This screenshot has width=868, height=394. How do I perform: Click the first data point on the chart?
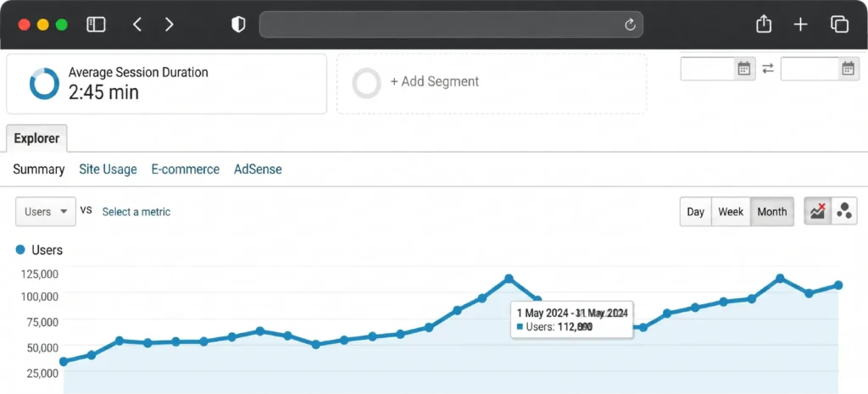click(64, 361)
